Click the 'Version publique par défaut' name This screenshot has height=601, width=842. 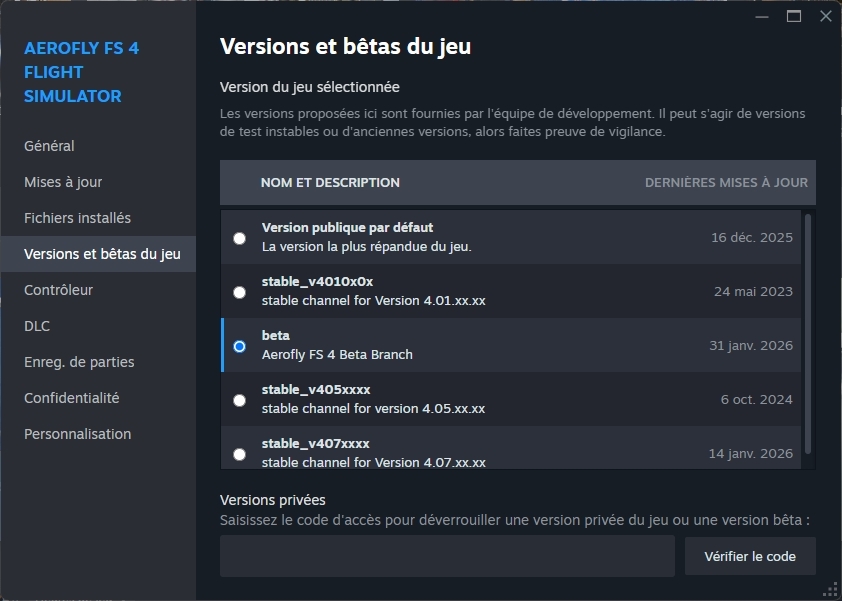[x=347, y=228]
